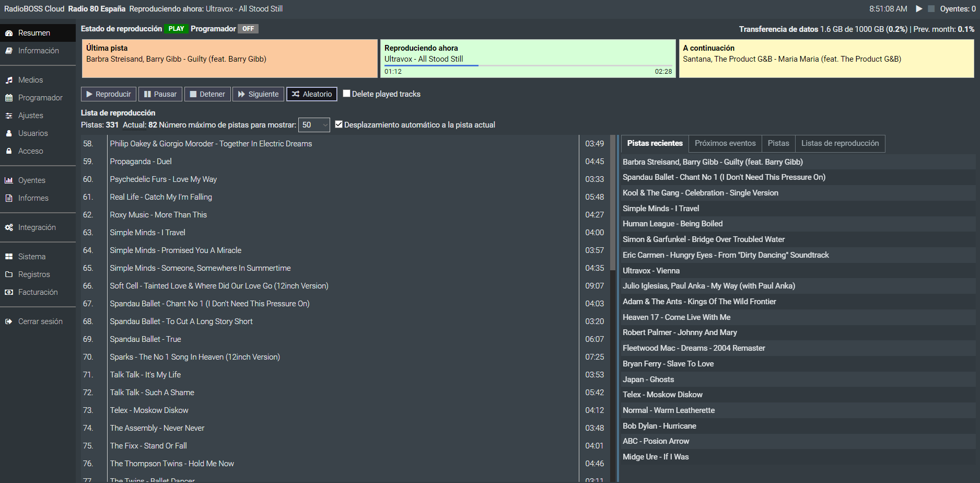Viewport: 980px width, 483px height.
Task: Open Sistema grid icon
Action: pos(9,257)
